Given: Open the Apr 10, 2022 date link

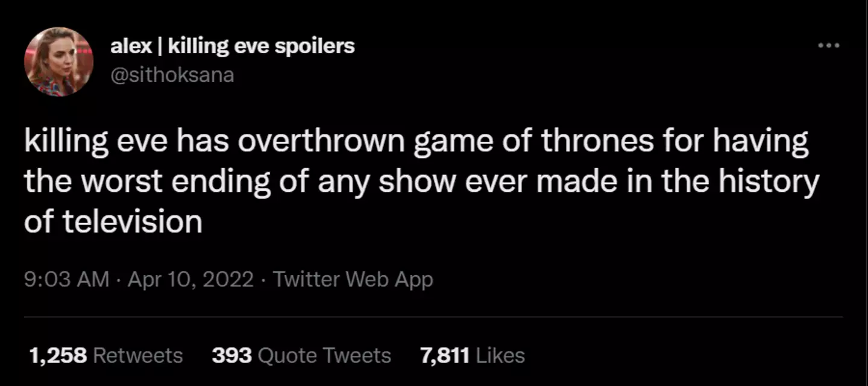Looking at the screenshot, I should (x=190, y=279).
